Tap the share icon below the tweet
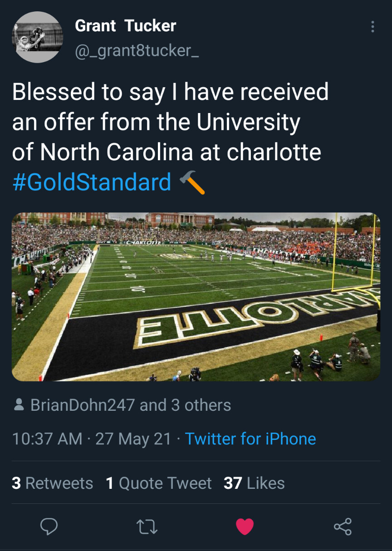Viewport: 392px width, 551px height. (x=343, y=526)
